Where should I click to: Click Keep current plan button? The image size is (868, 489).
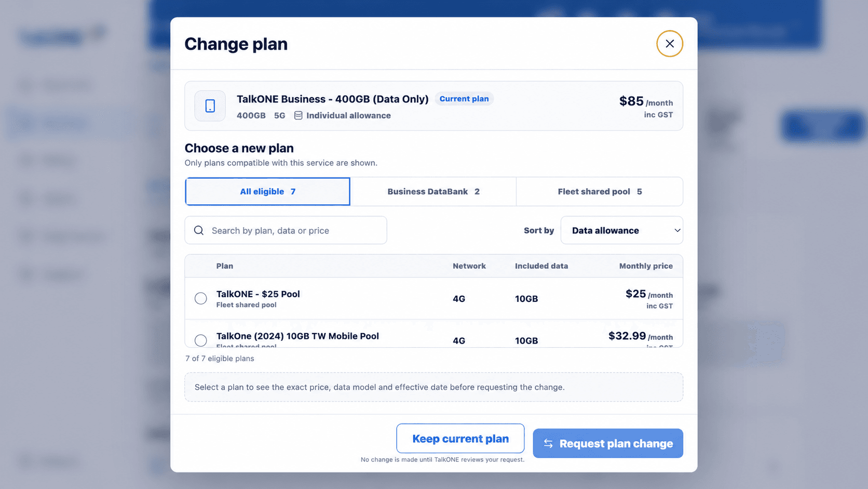click(460, 439)
